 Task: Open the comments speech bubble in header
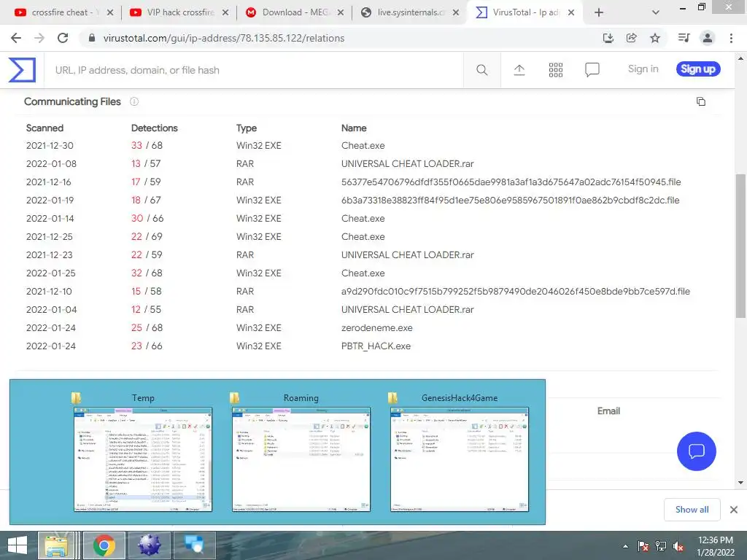(592, 70)
